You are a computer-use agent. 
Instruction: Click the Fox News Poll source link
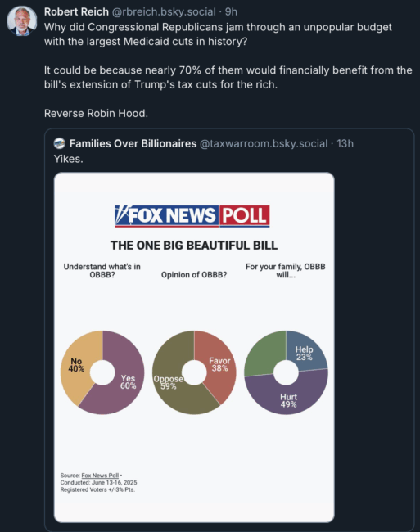[x=100, y=476]
